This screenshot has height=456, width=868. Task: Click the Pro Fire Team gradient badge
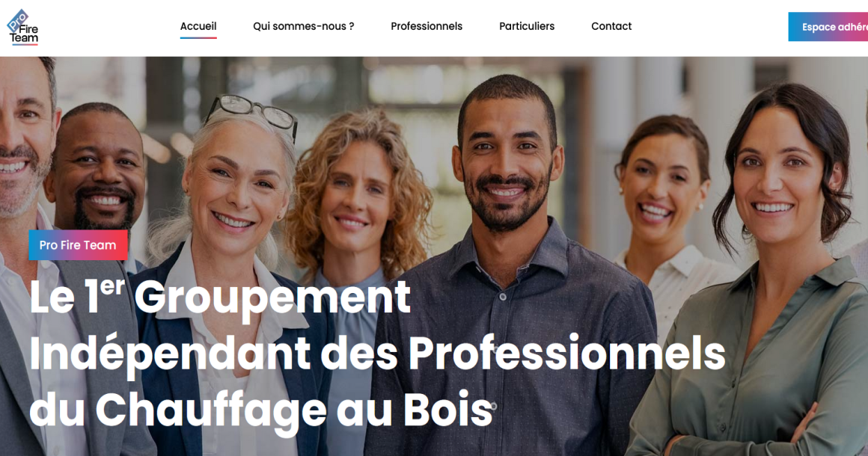78,245
